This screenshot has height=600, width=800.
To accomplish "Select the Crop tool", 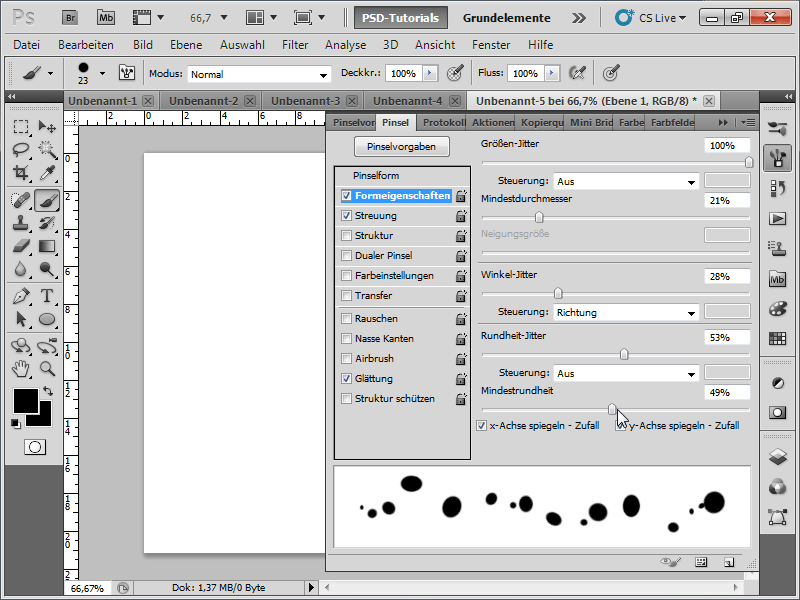I will pyautogui.click(x=20, y=172).
